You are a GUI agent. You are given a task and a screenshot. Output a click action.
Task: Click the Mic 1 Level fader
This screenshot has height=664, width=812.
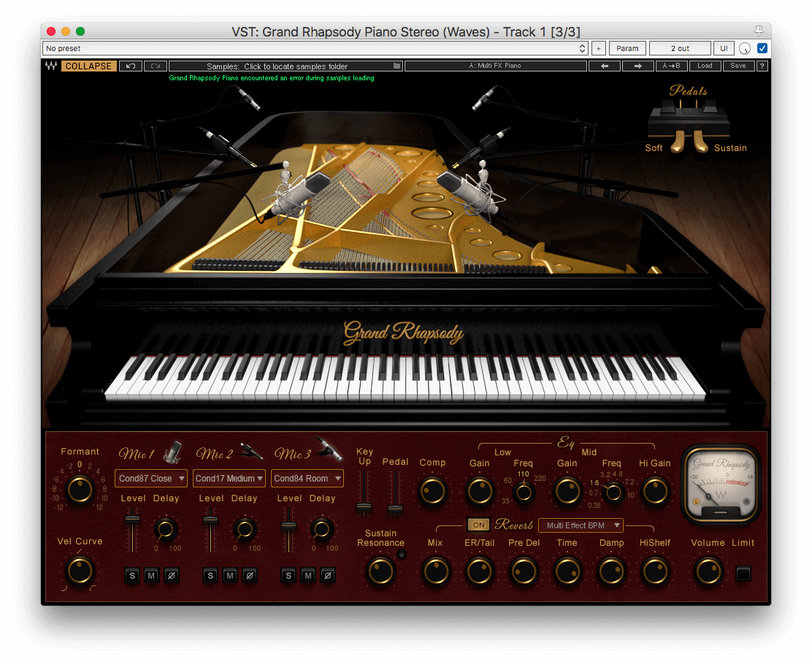coord(133,520)
